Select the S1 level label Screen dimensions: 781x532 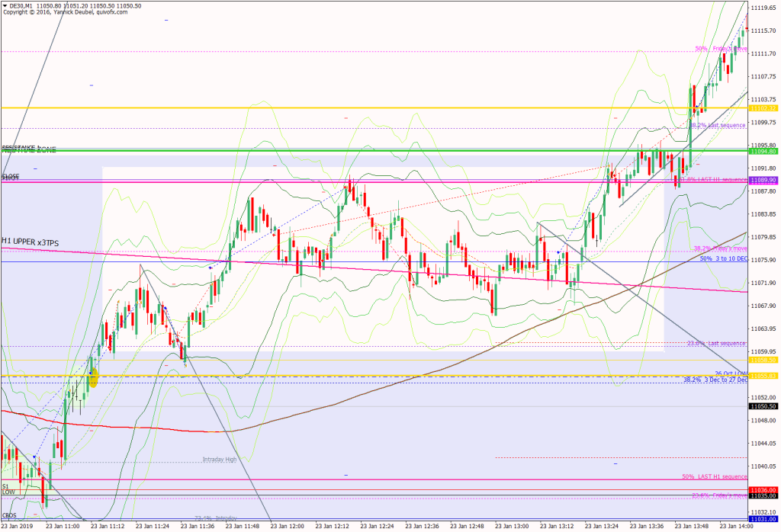[5, 486]
